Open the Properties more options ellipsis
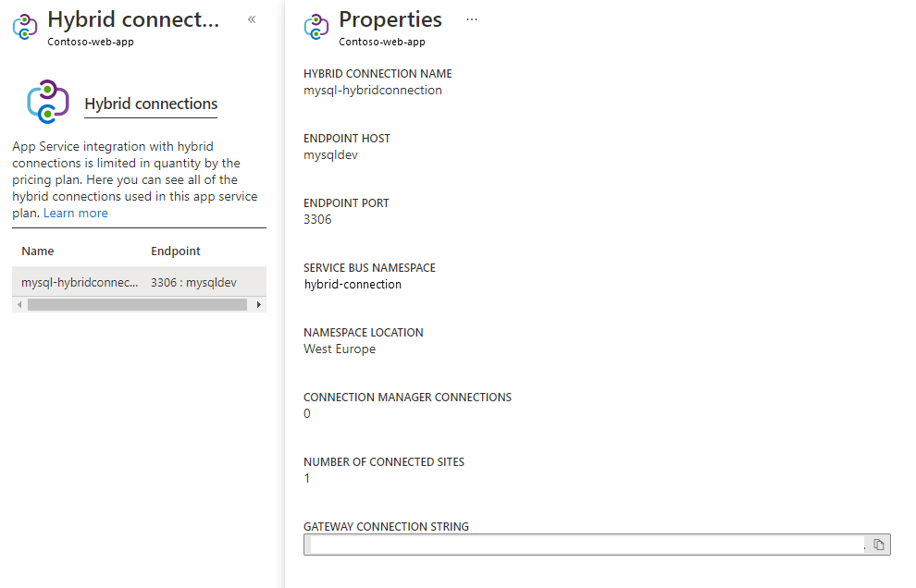 [472, 19]
